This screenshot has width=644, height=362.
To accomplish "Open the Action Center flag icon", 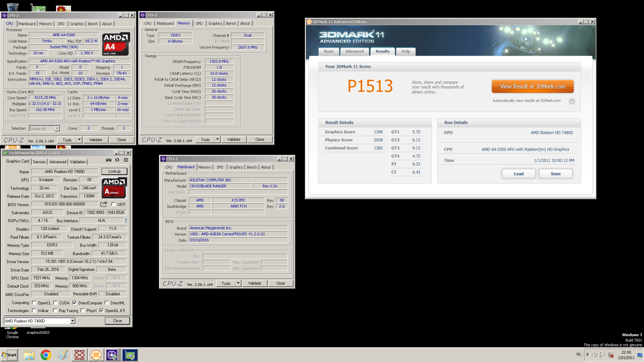I will pyautogui.click(x=603, y=355).
